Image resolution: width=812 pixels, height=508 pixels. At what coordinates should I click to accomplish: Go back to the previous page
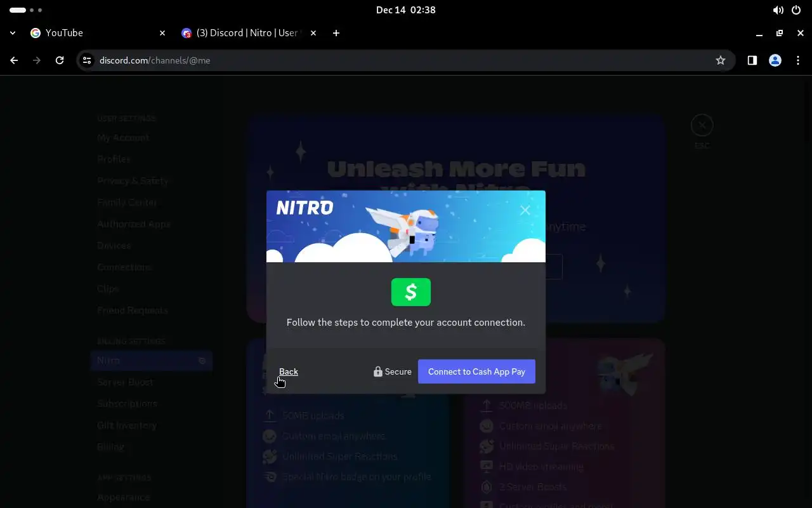coord(14,60)
